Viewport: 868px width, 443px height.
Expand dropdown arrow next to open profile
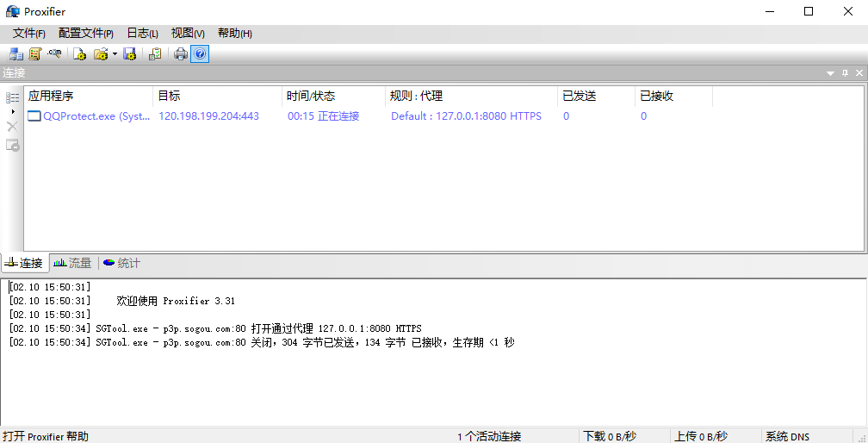tap(115, 53)
